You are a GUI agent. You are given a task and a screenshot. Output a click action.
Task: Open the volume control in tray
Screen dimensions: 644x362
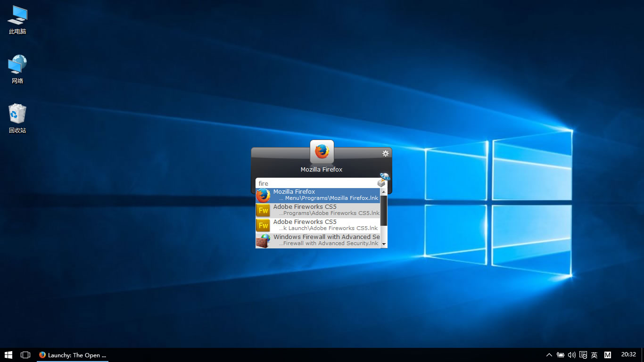(572, 355)
